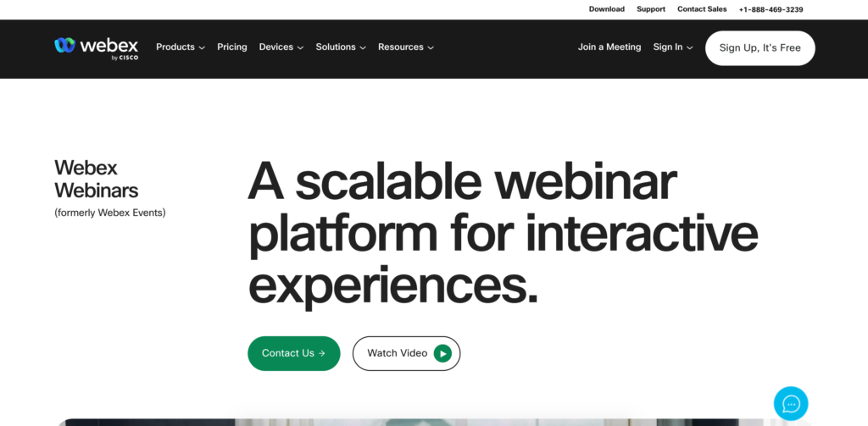The height and width of the screenshot is (426, 868).
Task: Click Sign Up, It's Free button
Action: [x=760, y=48]
